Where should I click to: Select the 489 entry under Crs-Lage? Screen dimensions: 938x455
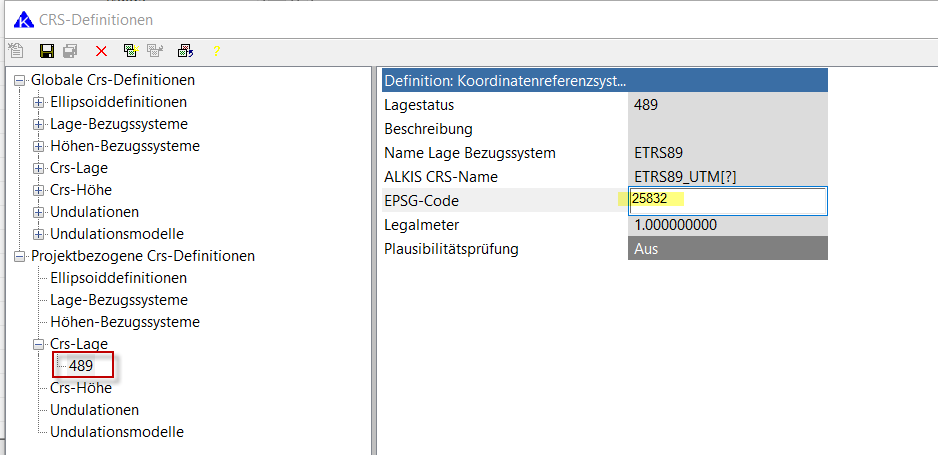81,366
